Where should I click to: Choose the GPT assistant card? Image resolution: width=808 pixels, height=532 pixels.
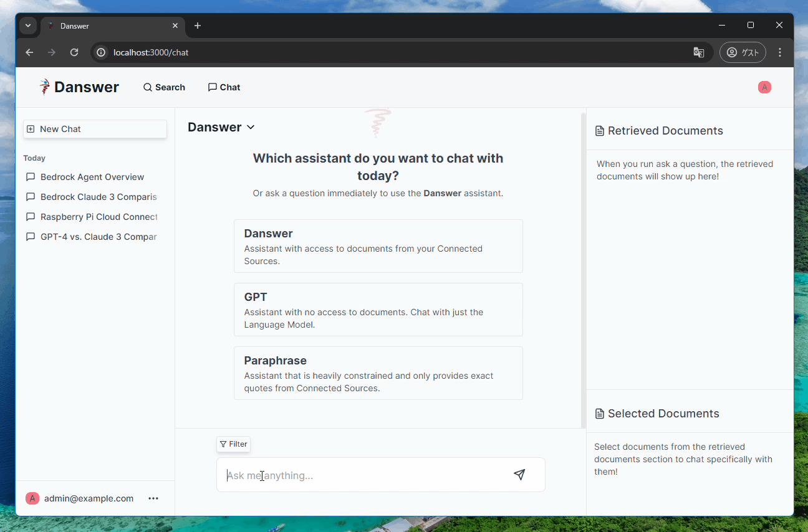[378, 310]
